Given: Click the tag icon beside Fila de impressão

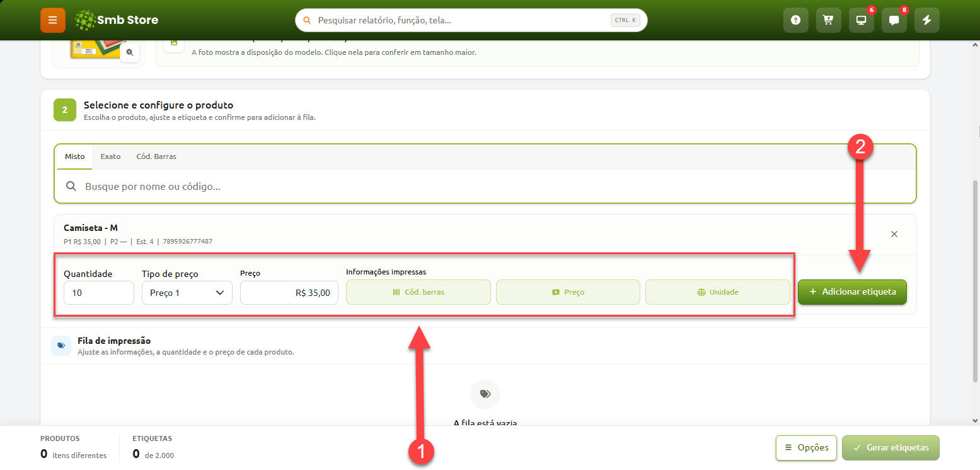Looking at the screenshot, I should [61, 346].
